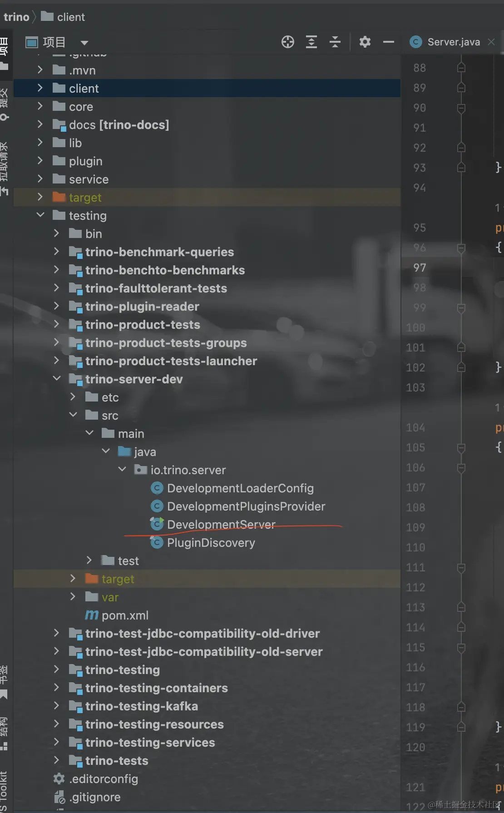Toggle the code fold marker on line 115
Image resolution: width=504 pixels, height=813 pixels.
click(461, 648)
